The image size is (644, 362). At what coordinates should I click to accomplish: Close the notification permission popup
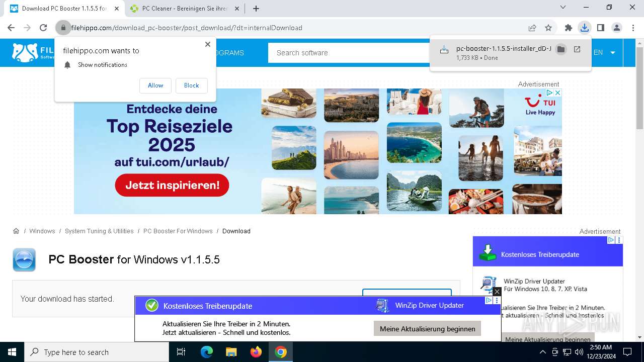[208, 44]
